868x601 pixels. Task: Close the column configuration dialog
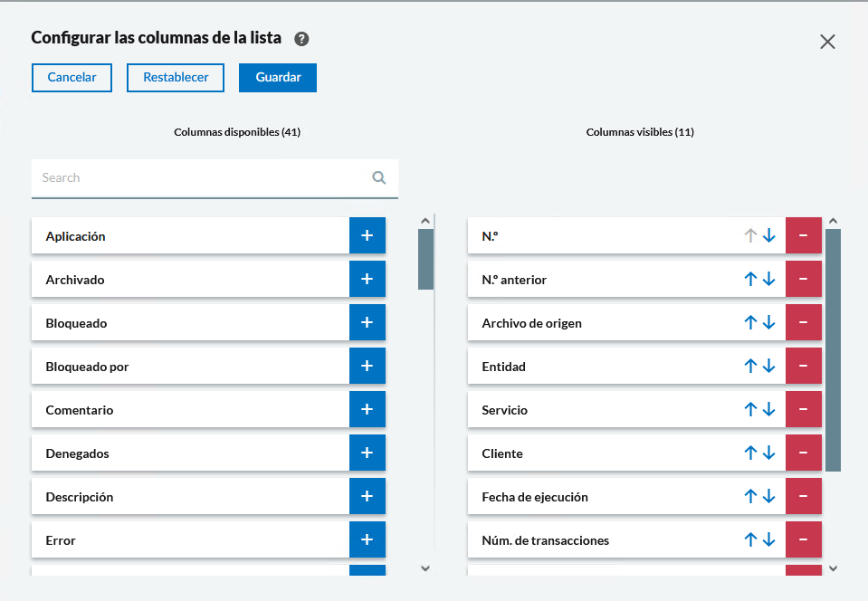827,42
